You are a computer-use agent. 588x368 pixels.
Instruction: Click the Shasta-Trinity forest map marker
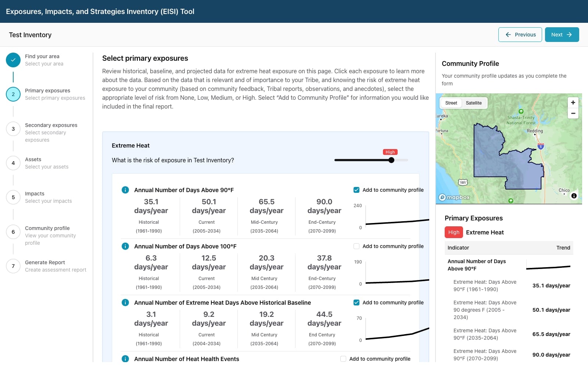coord(521,112)
